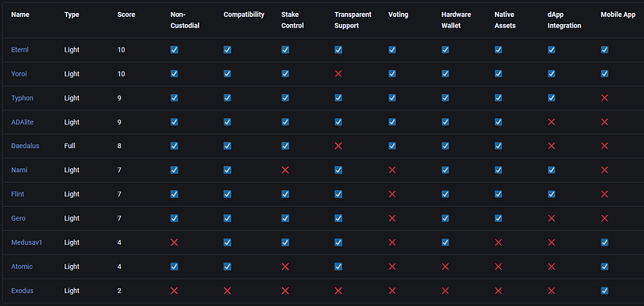Viewport: 644px width, 306px height.
Task: Click Exodus's Transparent Support red X
Action: [x=338, y=291]
